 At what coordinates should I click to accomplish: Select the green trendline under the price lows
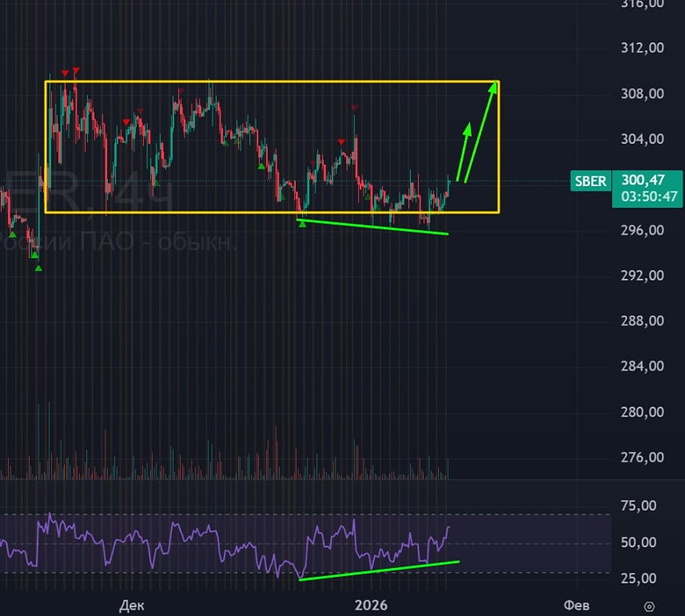(x=372, y=227)
